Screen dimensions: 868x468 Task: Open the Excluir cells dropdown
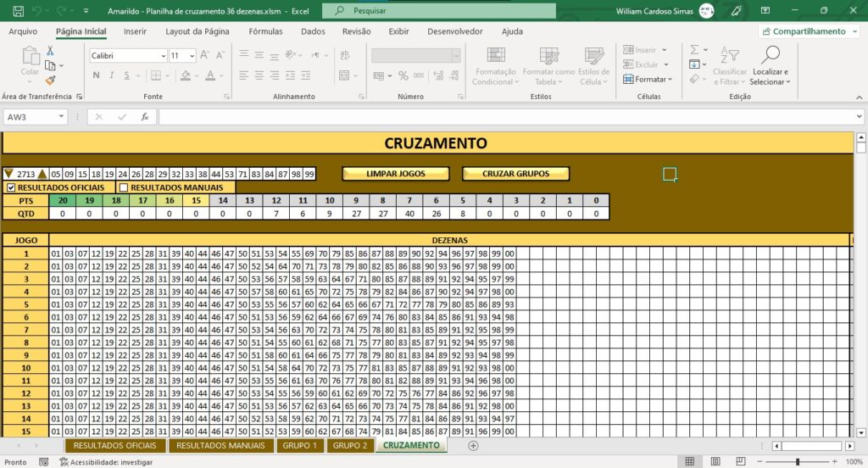pos(666,64)
